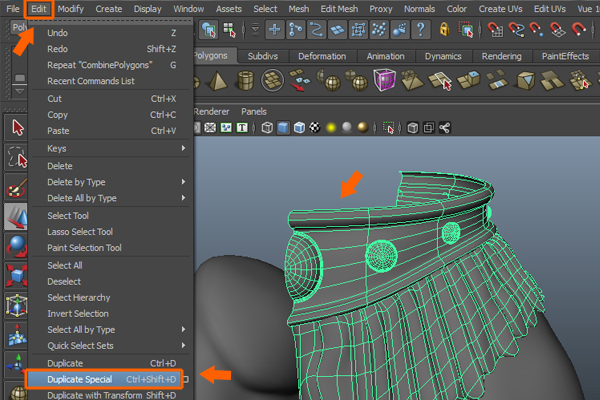Choose Deselect from the Edit menu
600x400 pixels.
[110, 282]
